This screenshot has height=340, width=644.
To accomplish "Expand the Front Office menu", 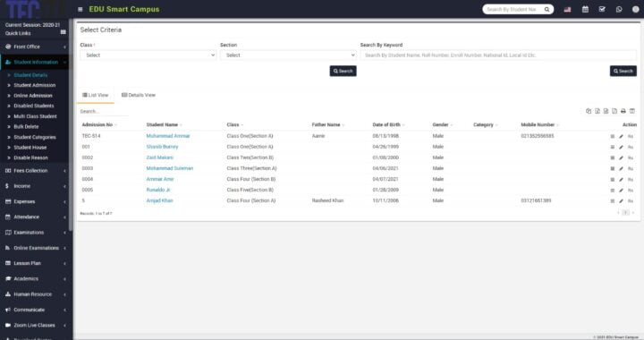I will coord(35,47).
